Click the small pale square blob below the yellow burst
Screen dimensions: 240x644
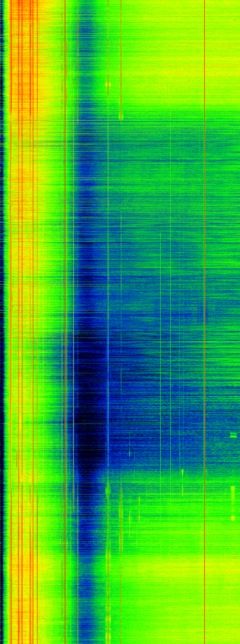pos(233,519)
